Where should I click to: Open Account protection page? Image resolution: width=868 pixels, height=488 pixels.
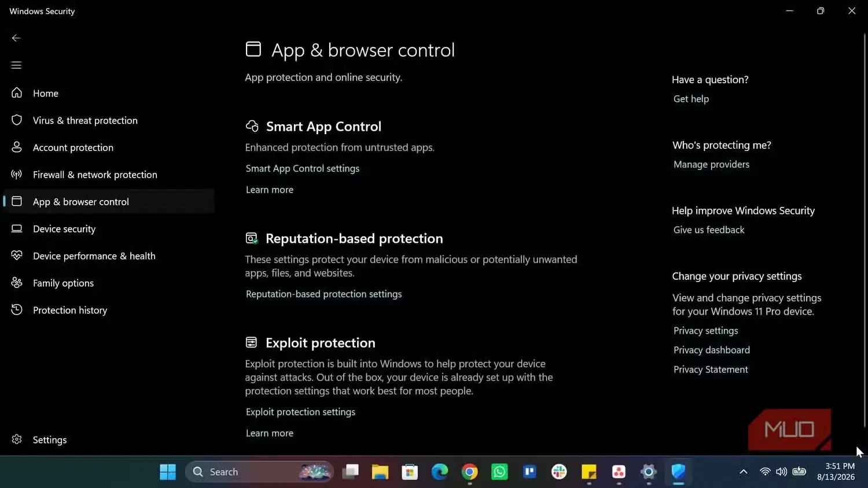pyautogui.click(x=73, y=147)
